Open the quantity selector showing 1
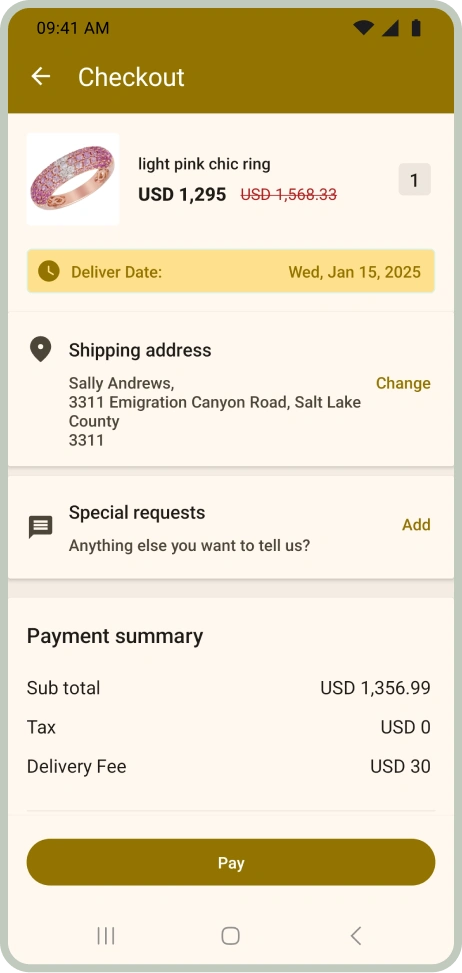The height and width of the screenshot is (973, 462). coord(414,180)
